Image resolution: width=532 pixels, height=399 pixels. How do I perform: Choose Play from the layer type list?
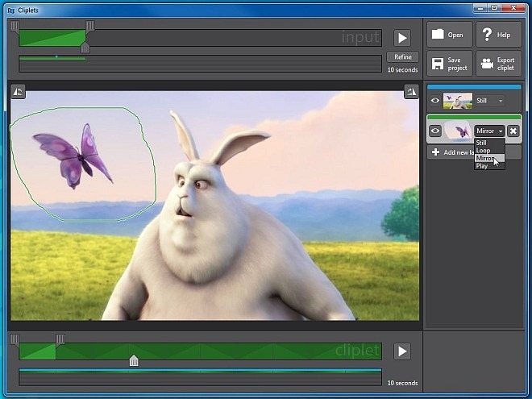(x=489, y=166)
